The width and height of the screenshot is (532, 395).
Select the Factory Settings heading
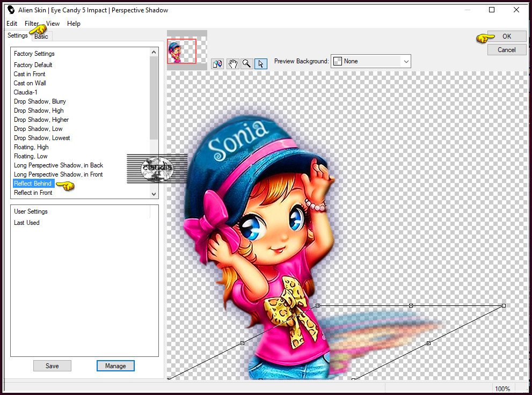pos(34,54)
